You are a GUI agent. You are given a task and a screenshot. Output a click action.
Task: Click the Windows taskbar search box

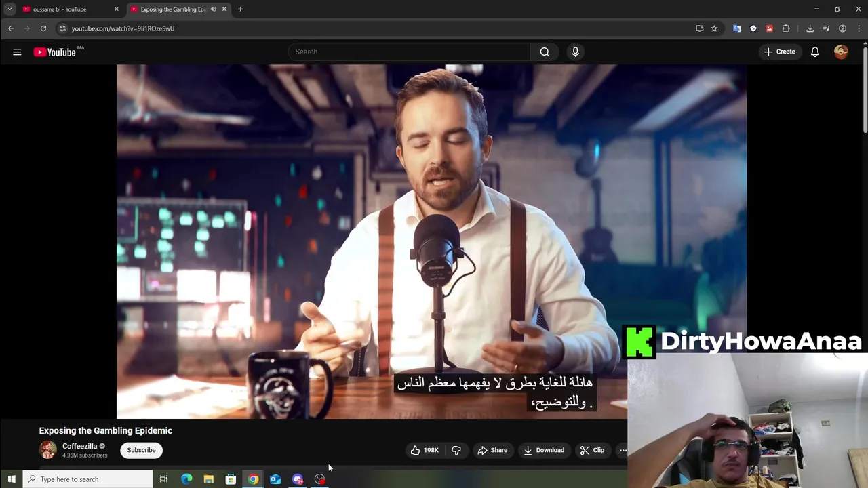click(x=88, y=479)
